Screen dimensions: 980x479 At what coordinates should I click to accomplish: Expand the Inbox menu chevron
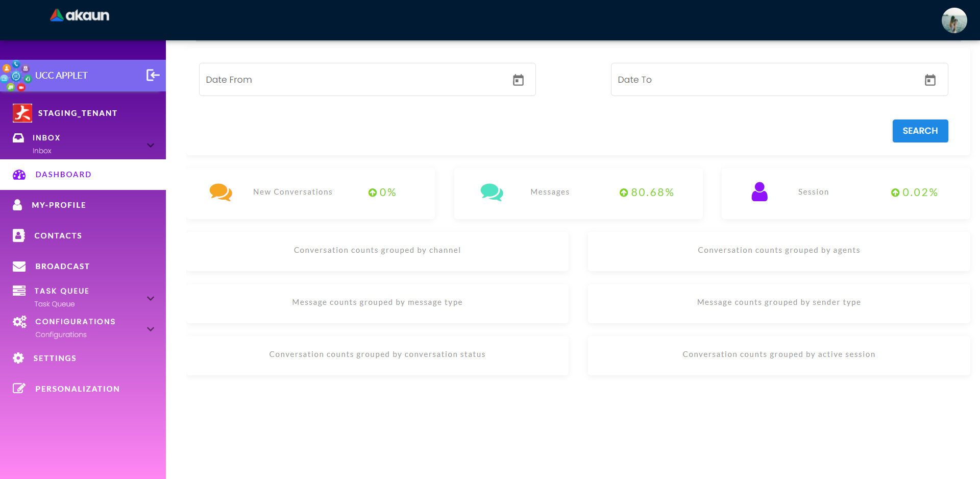pos(151,145)
